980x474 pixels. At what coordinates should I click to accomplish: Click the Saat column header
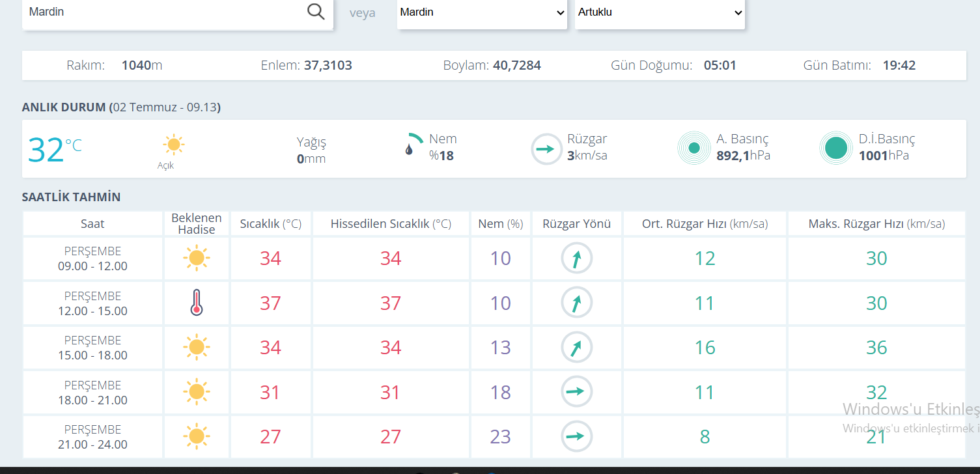coord(92,223)
